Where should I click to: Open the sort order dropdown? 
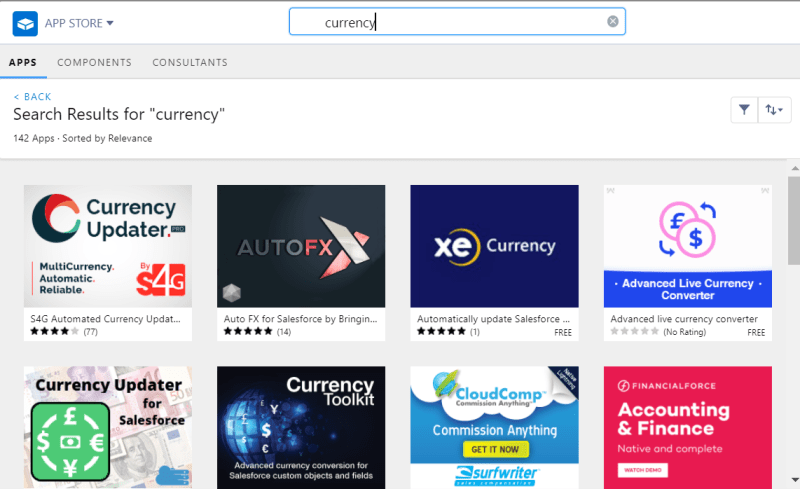(775, 110)
